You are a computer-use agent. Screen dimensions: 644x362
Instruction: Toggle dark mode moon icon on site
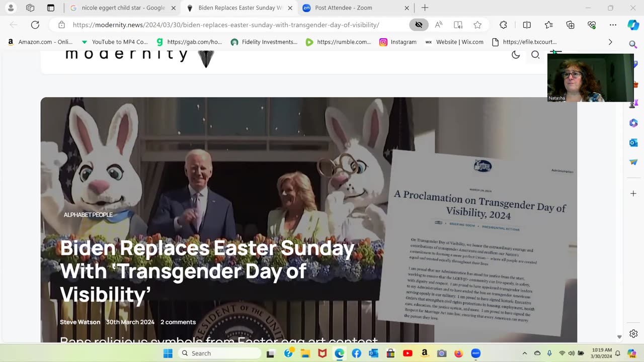tap(516, 55)
